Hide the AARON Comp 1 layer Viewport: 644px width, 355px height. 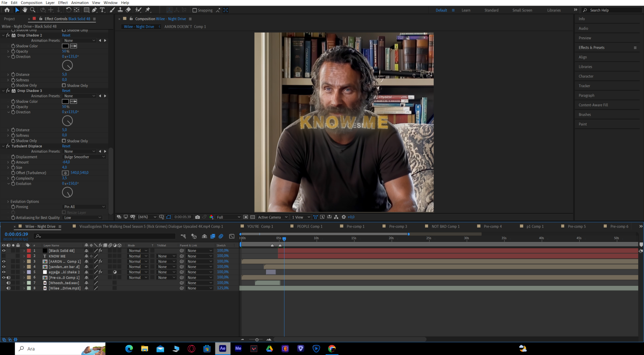pos(4,261)
